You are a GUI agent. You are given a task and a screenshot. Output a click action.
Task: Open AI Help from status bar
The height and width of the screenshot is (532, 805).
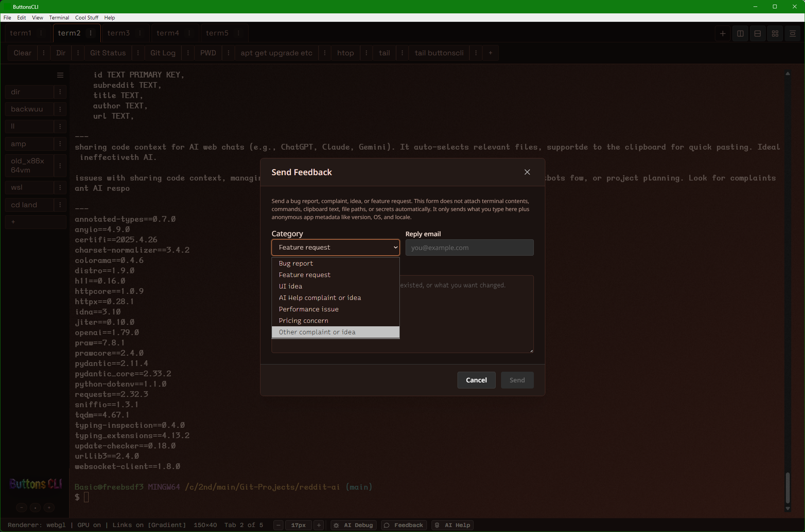(453, 525)
